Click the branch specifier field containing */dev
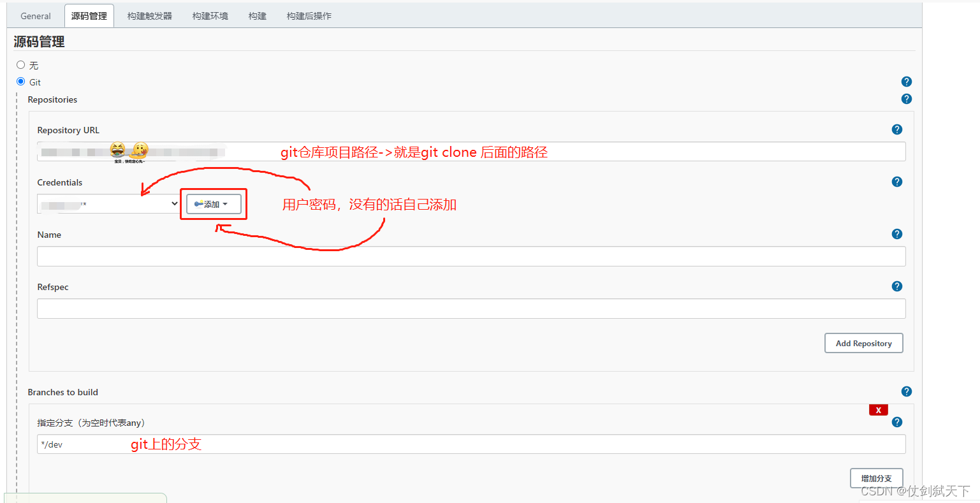 [x=471, y=444]
